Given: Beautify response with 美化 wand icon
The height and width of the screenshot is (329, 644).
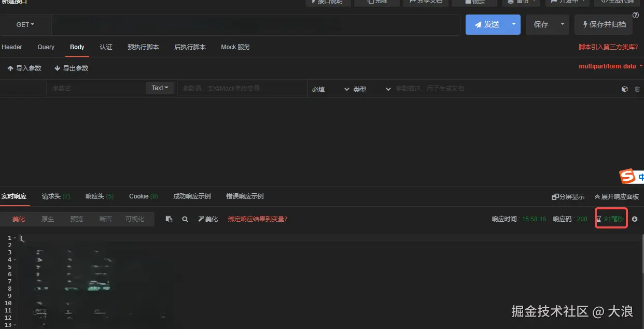Looking at the screenshot, I should coord(208,219).
